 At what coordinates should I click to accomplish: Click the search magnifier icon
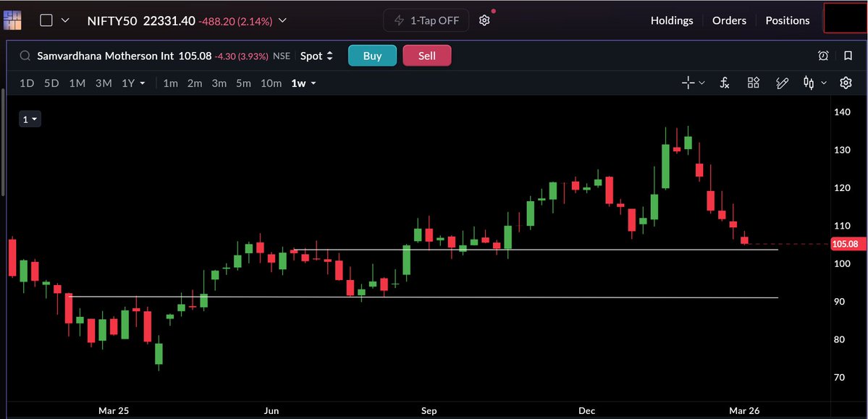point(25,56)
